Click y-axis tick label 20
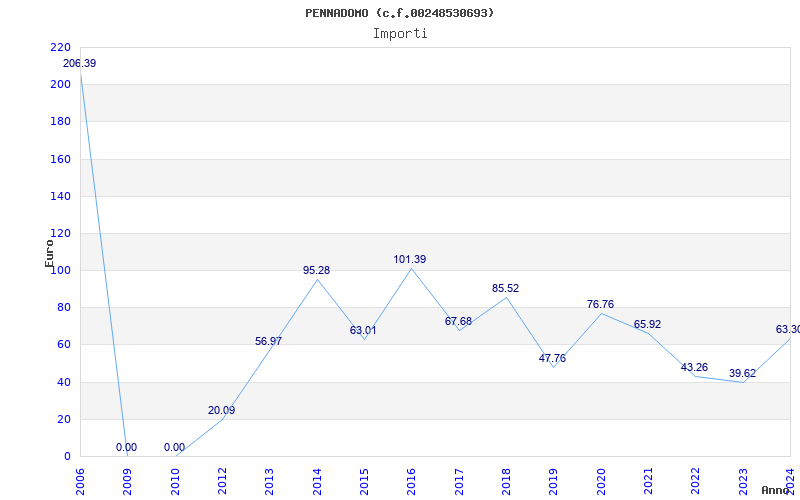 pyautogui.click(x=63, y=419)
